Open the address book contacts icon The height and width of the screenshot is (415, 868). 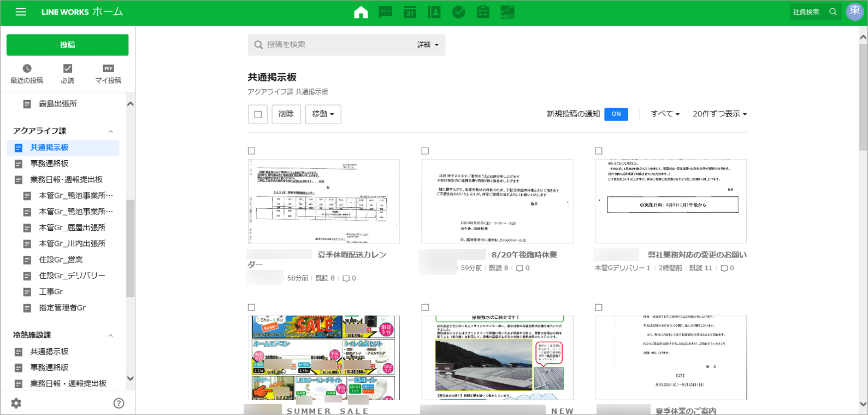434,12
